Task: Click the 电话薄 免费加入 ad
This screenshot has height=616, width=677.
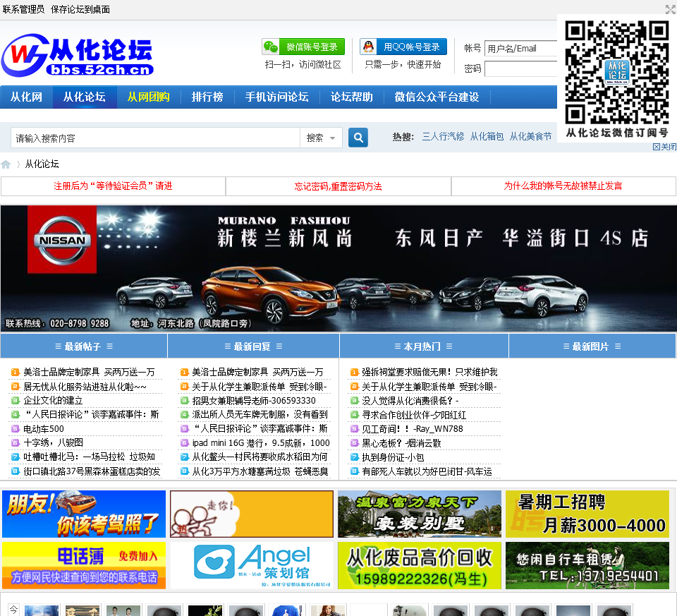Action: [84, 565]
